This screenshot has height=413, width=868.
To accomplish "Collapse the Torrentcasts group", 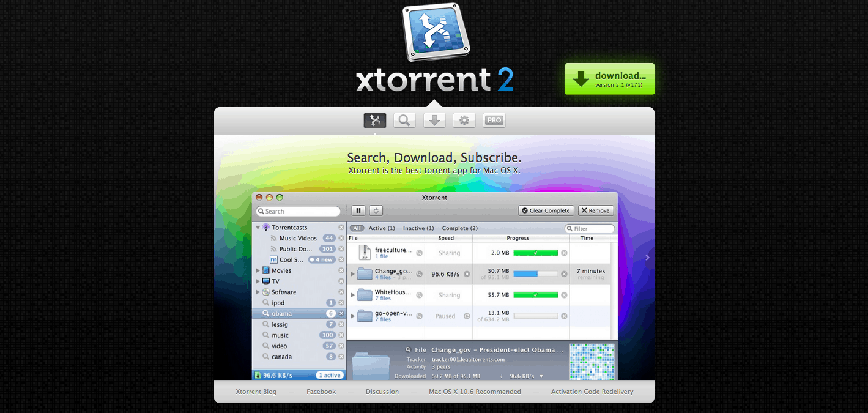I will pos(258,228).
